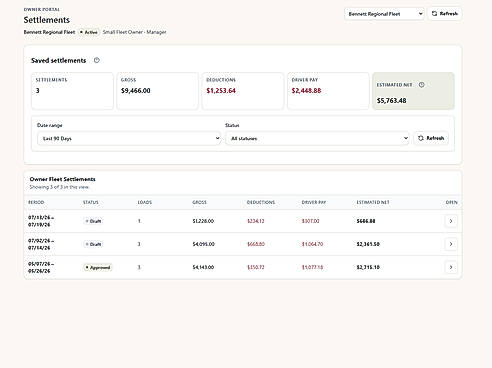The height and width of the screenshot is (368, 492).
Task: Click the info icon beside Saved settlements
Action: point(97,60)
